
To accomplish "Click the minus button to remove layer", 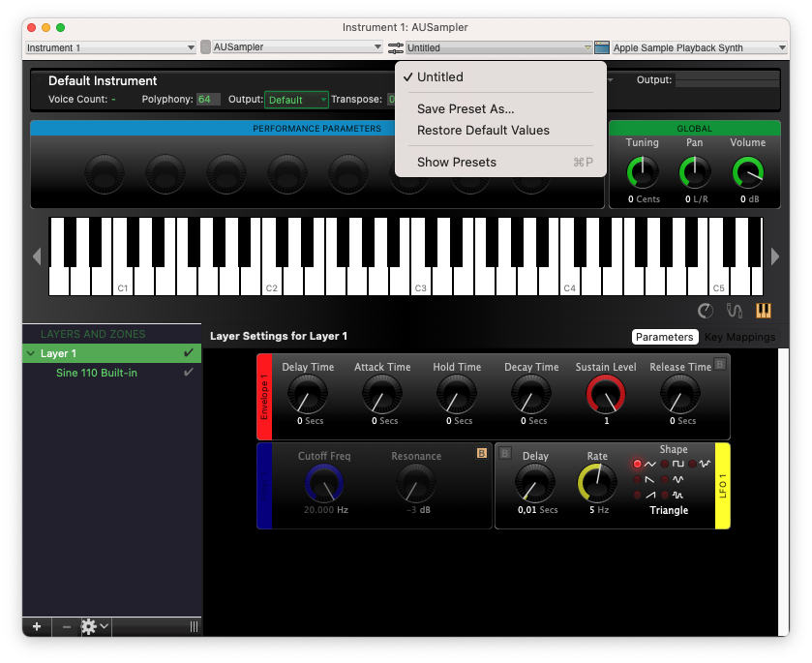I will [67, 626].
